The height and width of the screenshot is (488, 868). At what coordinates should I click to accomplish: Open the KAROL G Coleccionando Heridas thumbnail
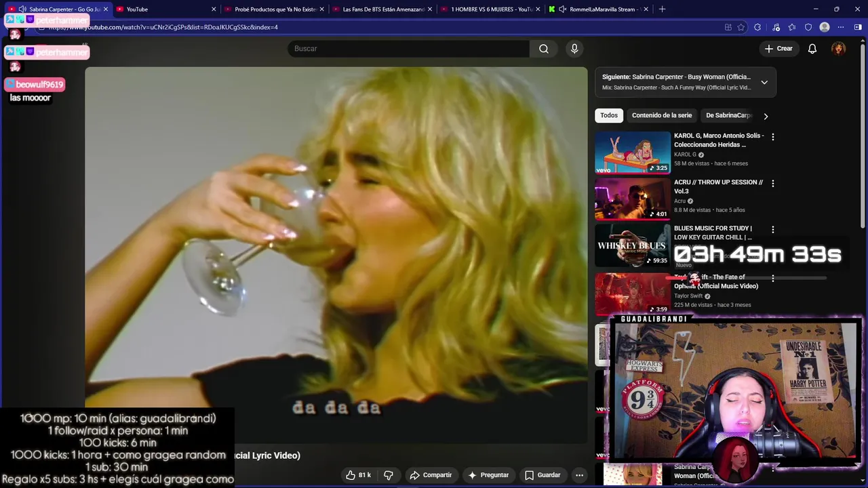click(633, 152)
